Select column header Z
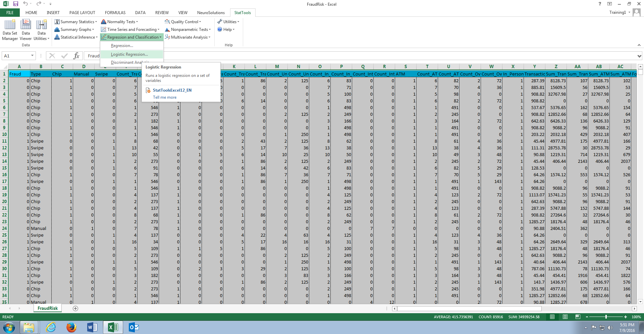 pyautogui.click(x=556, y=66)
